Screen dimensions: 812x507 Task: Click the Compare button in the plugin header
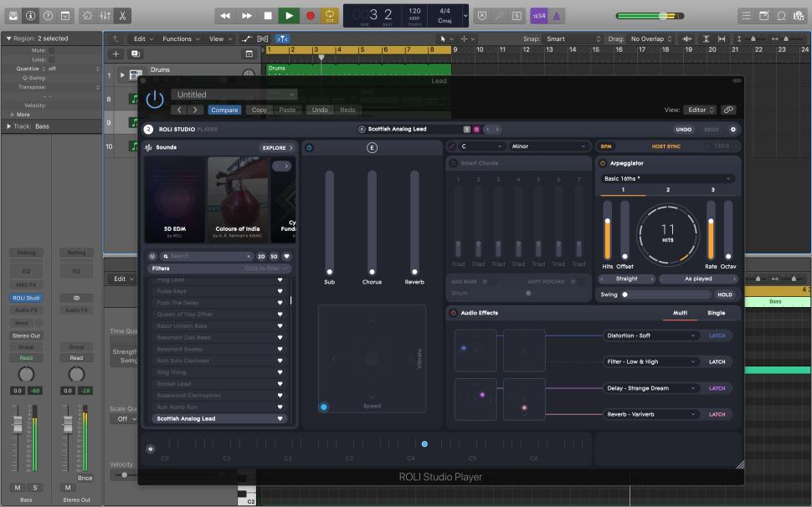[224, 110]
